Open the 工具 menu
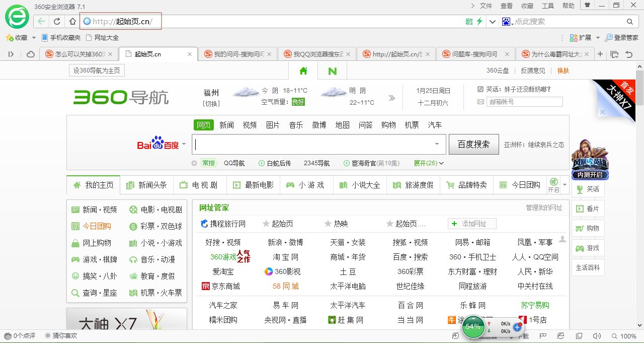The image size is (644, 343). (548, 5)
